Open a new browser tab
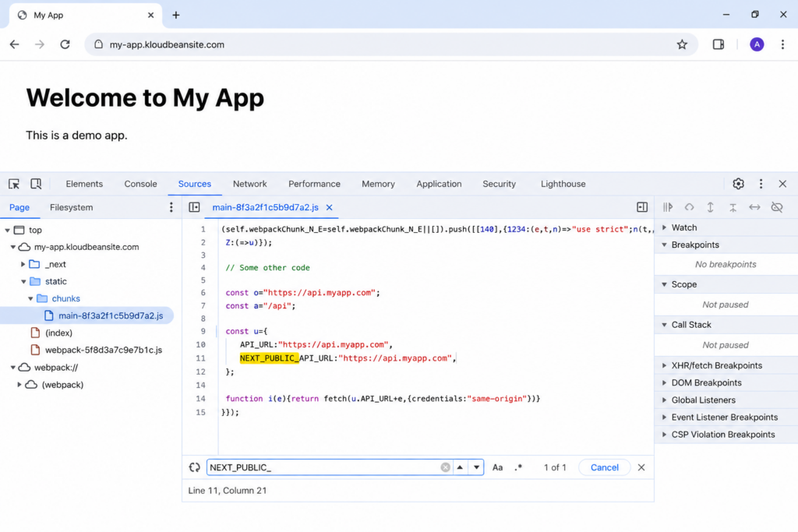 tap(176, 16)
